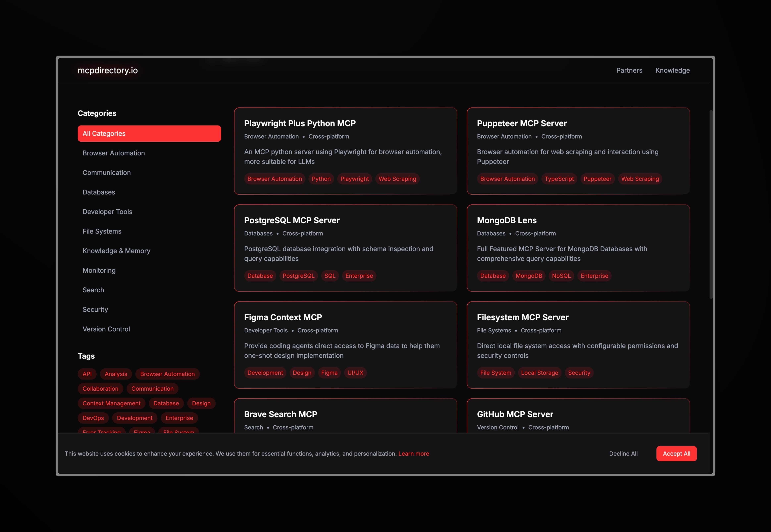Pick Development tag in sidebar Tags list
Screen dimensions: 771x532
point(135,418)
